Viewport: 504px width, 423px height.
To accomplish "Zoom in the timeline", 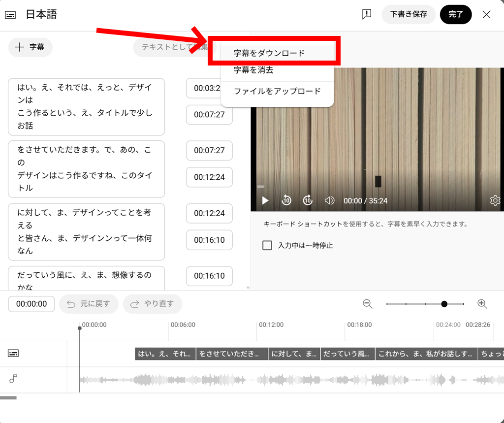I will coord(482,304).
